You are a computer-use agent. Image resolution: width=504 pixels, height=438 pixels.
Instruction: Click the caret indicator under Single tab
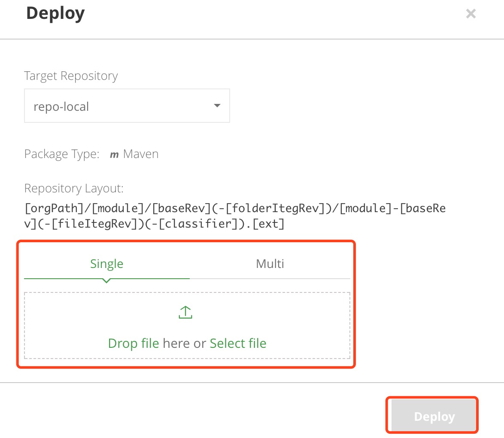[x=106, y=281]
